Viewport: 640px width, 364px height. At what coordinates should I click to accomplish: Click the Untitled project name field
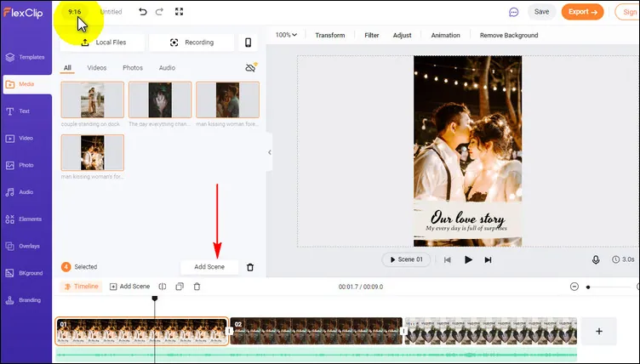tap(111, 12)
